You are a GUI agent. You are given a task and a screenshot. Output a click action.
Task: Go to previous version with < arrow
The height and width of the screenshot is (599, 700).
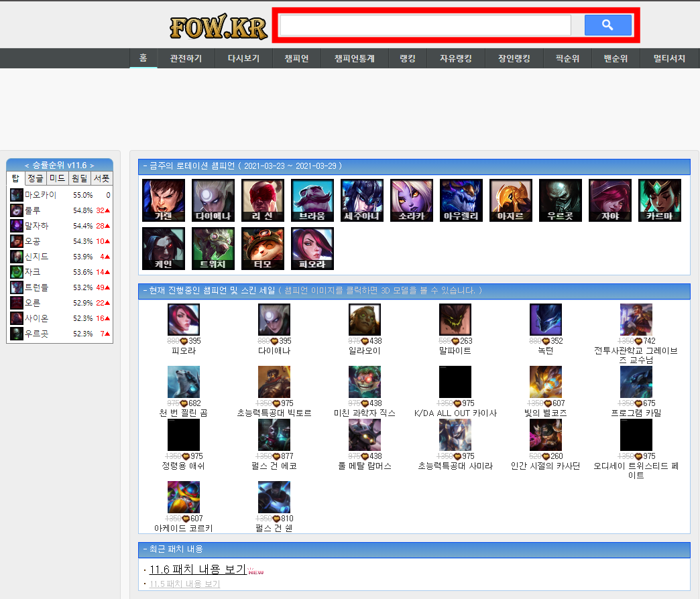[26, 165]
